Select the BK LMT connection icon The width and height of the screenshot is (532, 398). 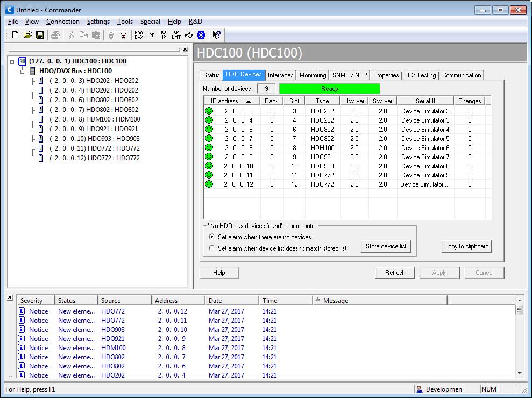tap(176, 35)
